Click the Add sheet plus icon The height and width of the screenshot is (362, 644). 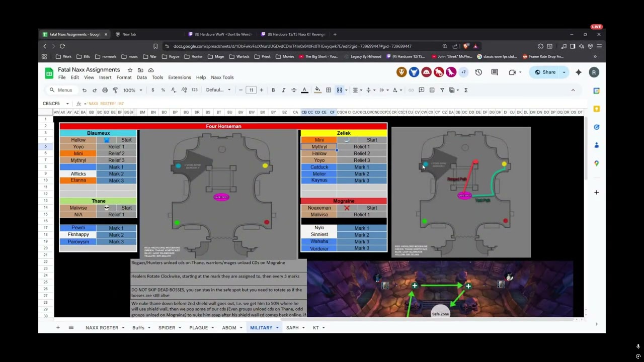58,328
